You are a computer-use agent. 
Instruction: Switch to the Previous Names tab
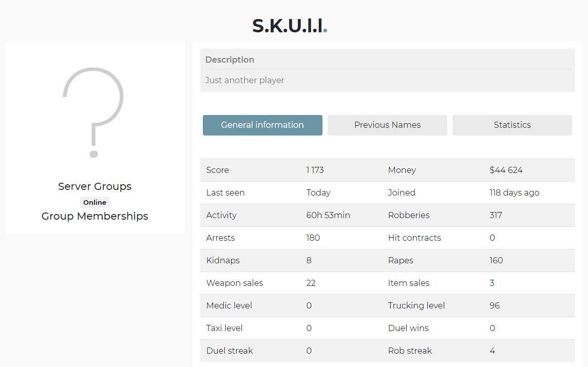(387, 125)
